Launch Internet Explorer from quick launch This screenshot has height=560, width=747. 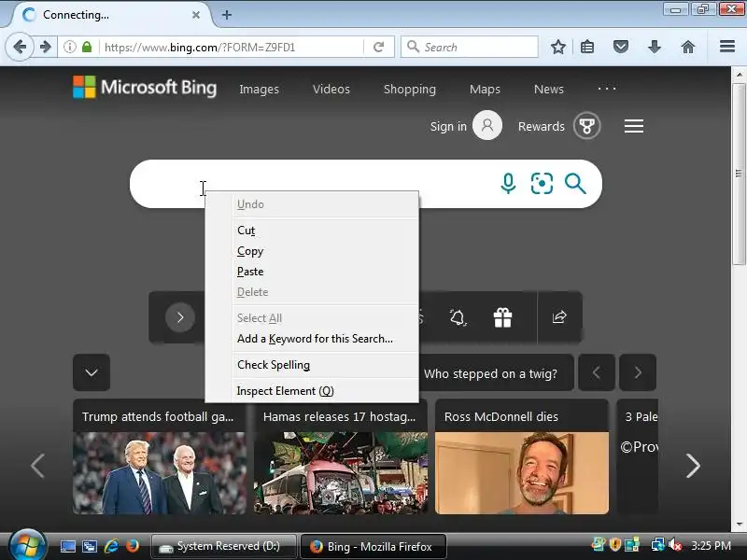coord(111,546)
